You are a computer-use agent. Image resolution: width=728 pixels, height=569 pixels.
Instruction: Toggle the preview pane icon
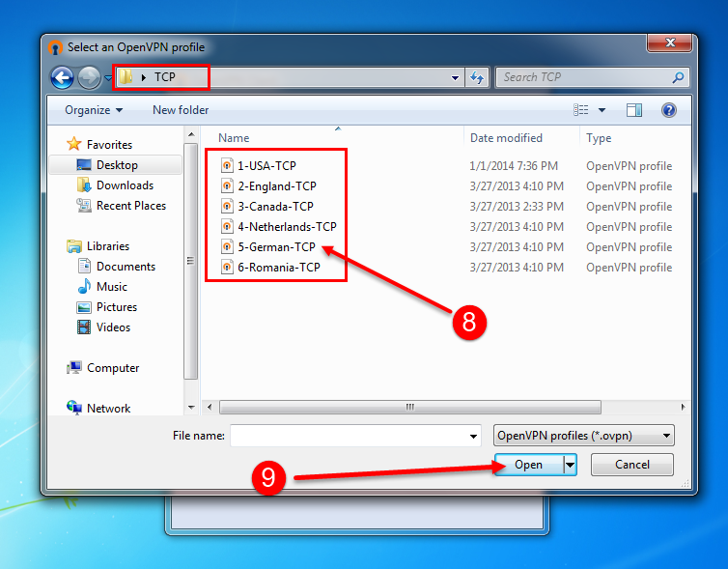pos(634,110)
